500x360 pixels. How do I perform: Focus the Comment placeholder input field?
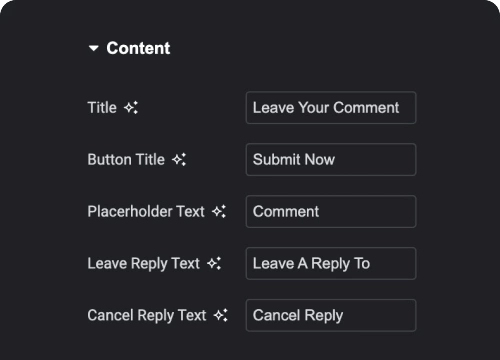pos(331,212)
